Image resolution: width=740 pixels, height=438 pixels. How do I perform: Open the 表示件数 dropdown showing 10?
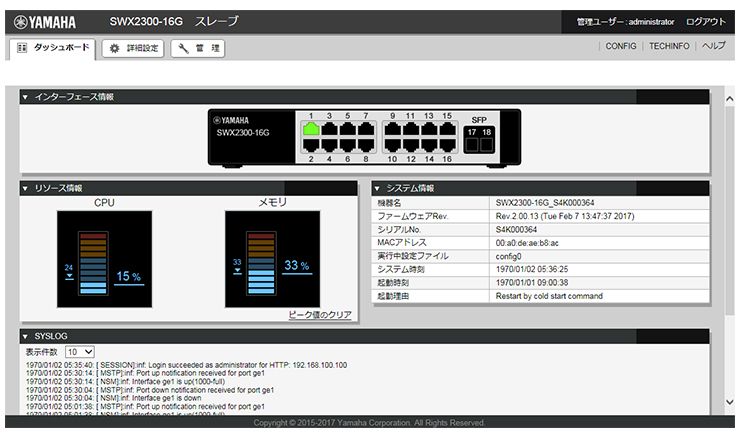click(80, 352)
